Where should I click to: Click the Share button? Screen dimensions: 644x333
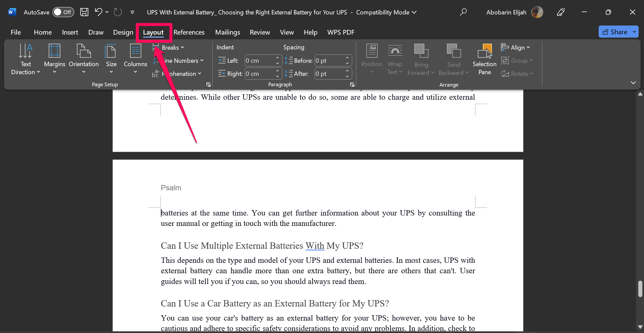(x=614, y=32)
